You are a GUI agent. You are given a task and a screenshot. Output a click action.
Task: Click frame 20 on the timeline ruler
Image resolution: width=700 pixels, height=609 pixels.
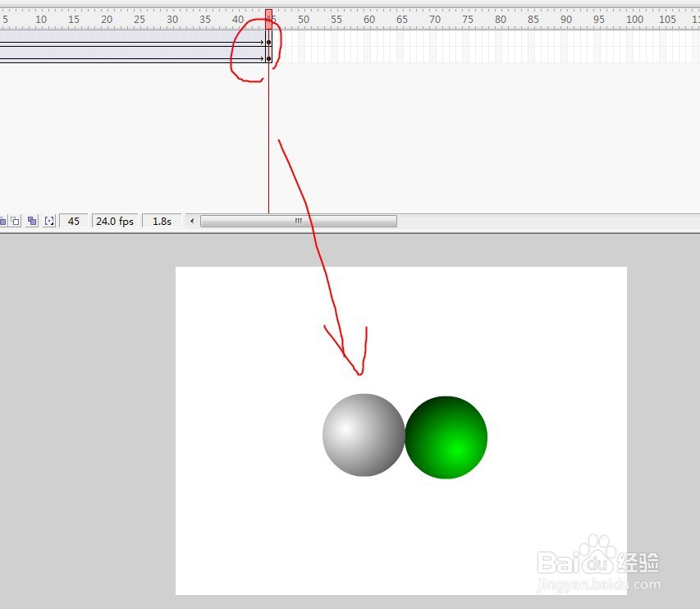106,19
